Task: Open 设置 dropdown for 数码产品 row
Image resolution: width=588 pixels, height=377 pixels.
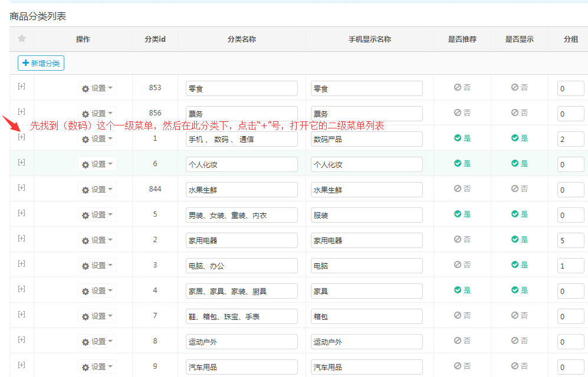Action: coord(97,139)
